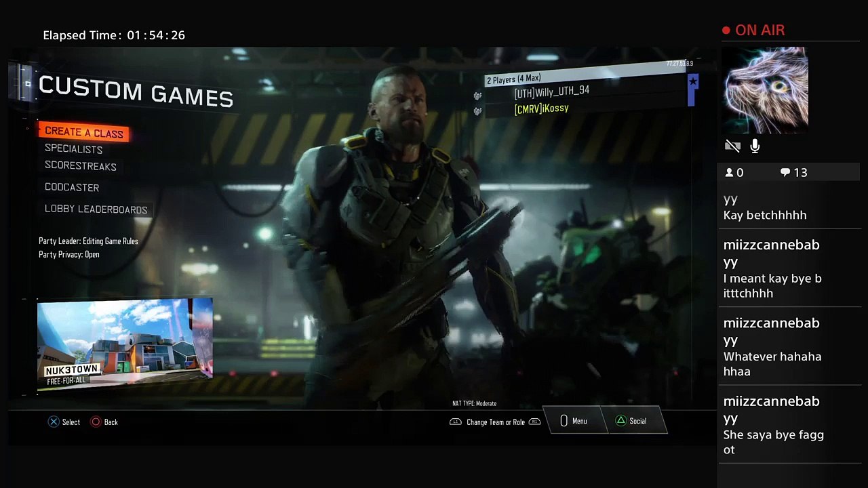The image size is (868, 488).
Task: Click the "Party Privacy: Open" text
Action: tap(69, 255)
